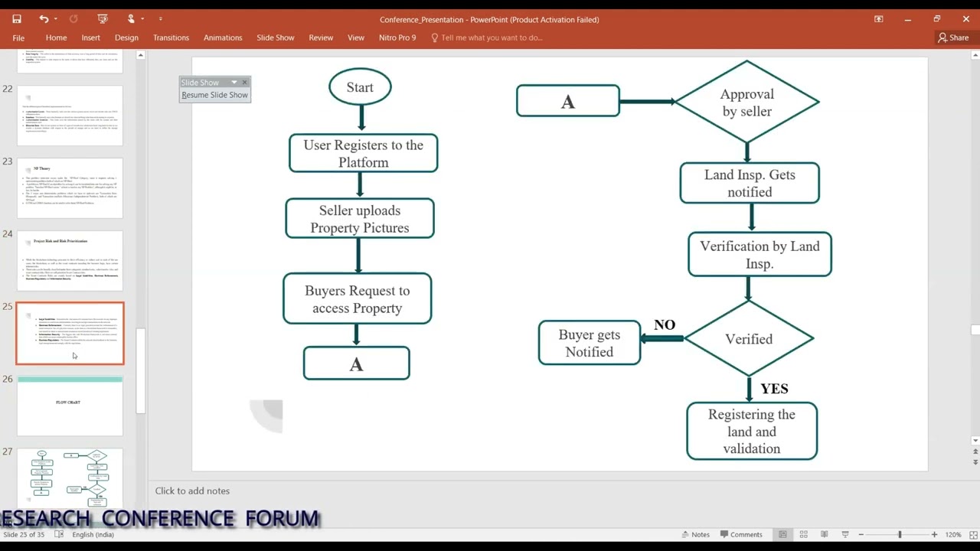Select 'Verification by Land Insp.' box

759,254
